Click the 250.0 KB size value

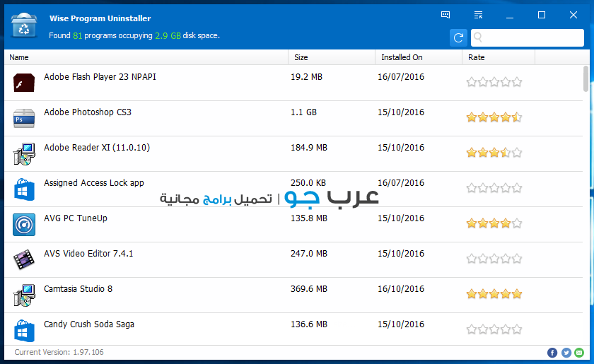point(308,183)
